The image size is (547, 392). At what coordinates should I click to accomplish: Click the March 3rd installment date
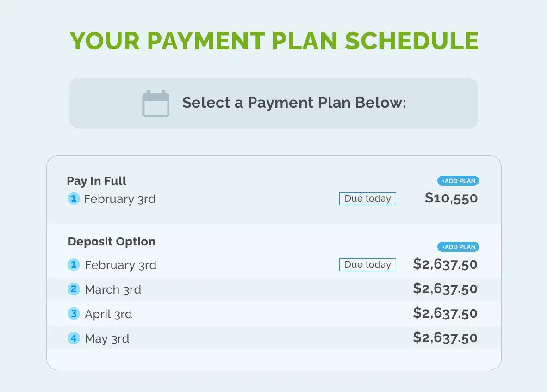pyautogui.click(x=113, y=290)
